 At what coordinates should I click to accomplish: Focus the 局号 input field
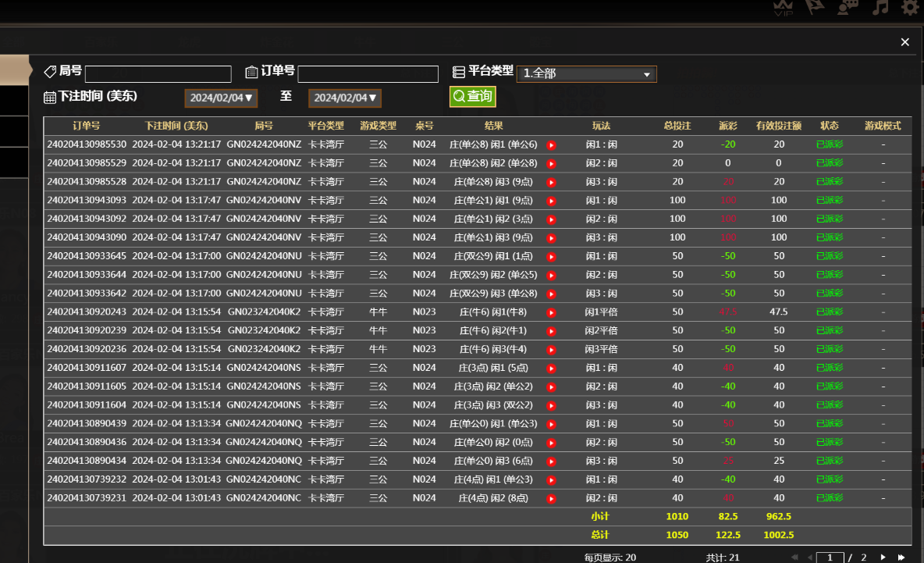tap(158, 73)
